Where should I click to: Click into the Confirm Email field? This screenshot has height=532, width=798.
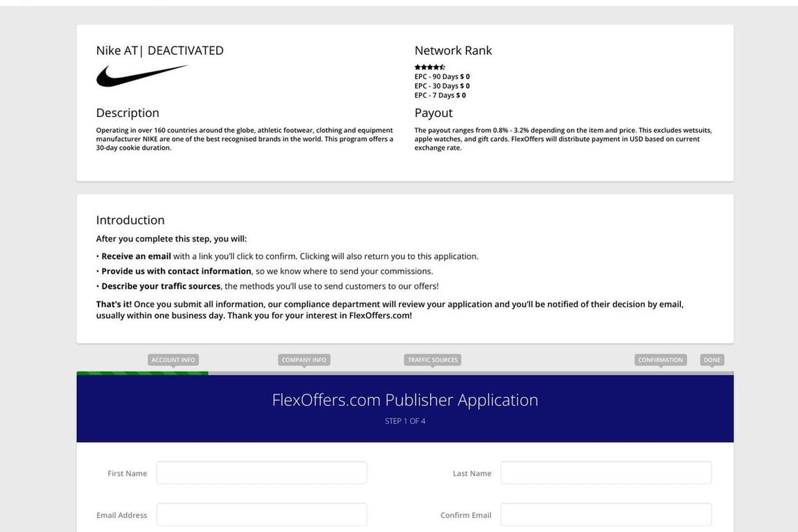click(605, 515)
